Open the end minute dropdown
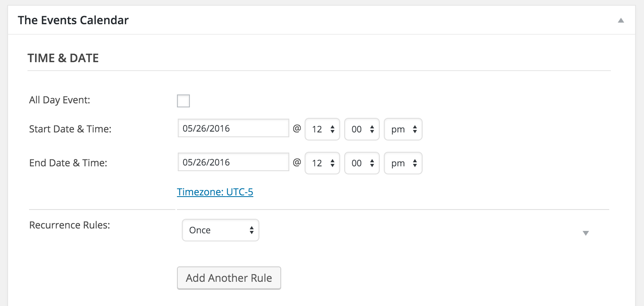Viewport: 644px width, 306px height. [x=362, y=163]
